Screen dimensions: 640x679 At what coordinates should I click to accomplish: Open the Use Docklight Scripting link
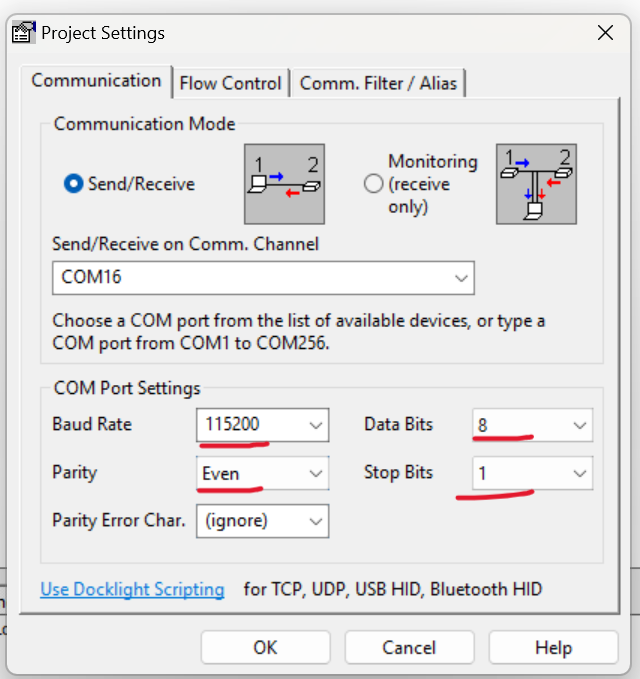click(x=132, y=589)
